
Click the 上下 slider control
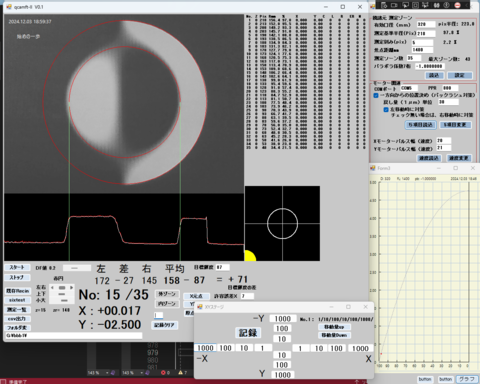point(62,294)
